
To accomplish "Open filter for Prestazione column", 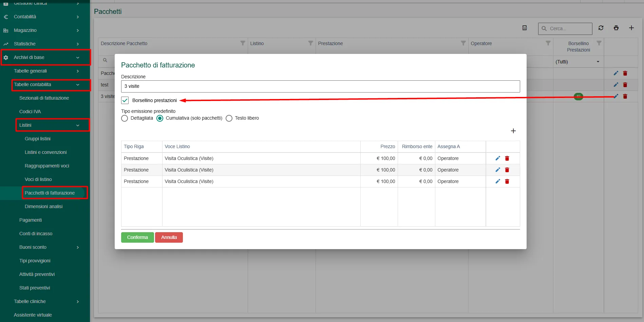I will (463, 43).
